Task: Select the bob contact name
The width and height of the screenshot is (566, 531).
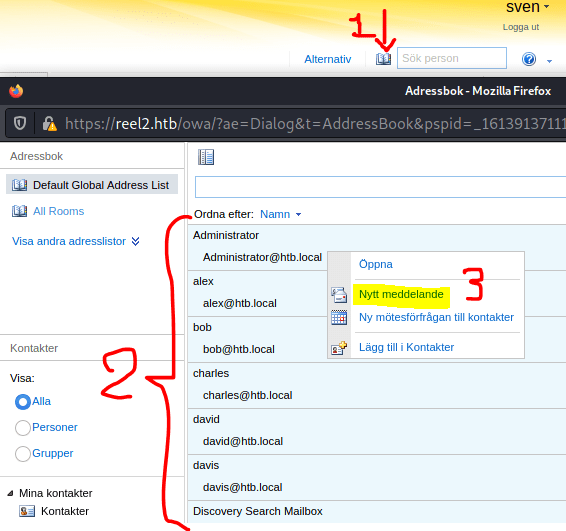Action: tap(202, 327)
